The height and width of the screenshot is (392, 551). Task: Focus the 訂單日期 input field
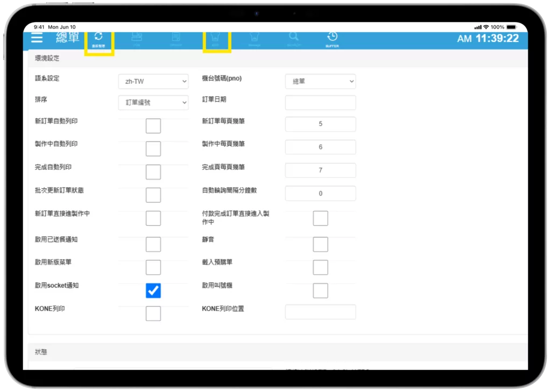(321, 103)
